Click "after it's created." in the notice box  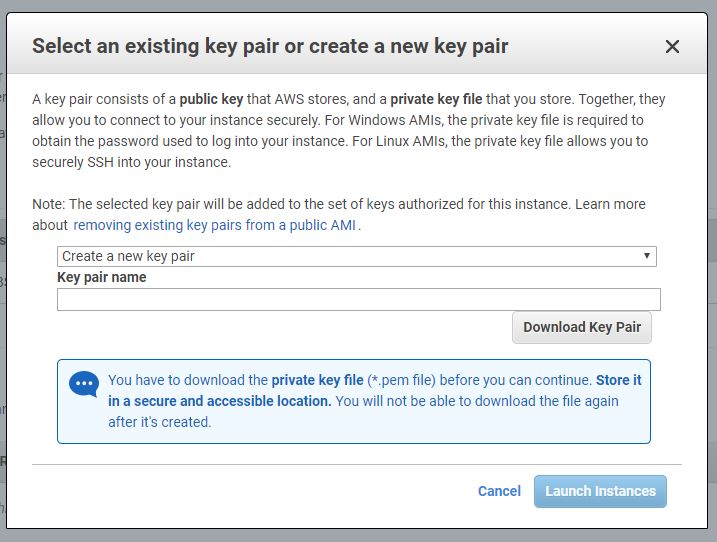[160, 422]
